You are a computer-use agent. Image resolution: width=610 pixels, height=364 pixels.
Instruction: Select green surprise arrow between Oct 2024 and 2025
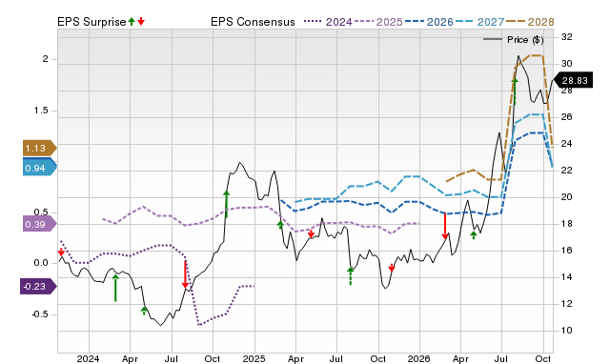pos(227,204)
